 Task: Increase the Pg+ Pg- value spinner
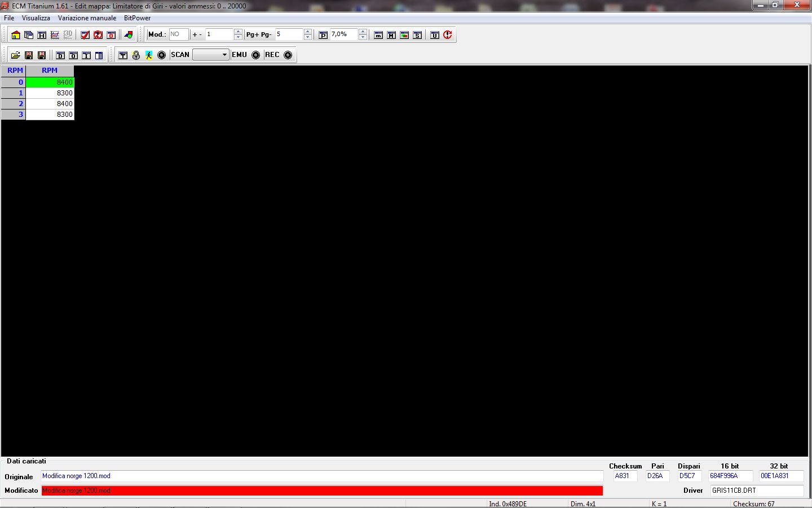(x=307, y=32)
